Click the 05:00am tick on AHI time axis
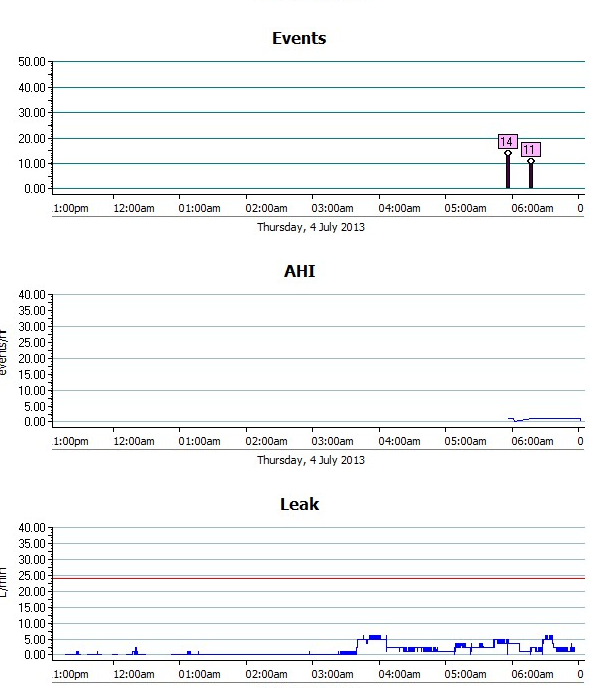Screen dimensions: 613x688 click(466, 440)
